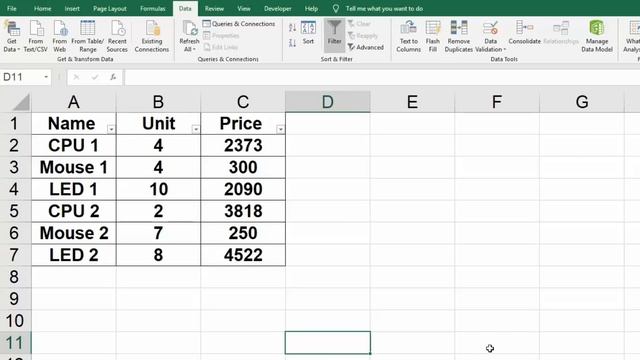
Task: Open the Help tab
Action: (x=311, y=9)
